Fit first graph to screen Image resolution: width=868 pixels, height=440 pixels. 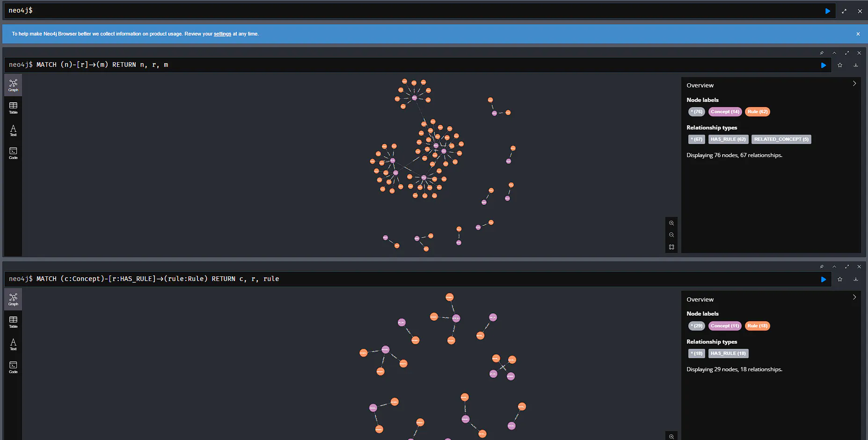click(671, 247)
